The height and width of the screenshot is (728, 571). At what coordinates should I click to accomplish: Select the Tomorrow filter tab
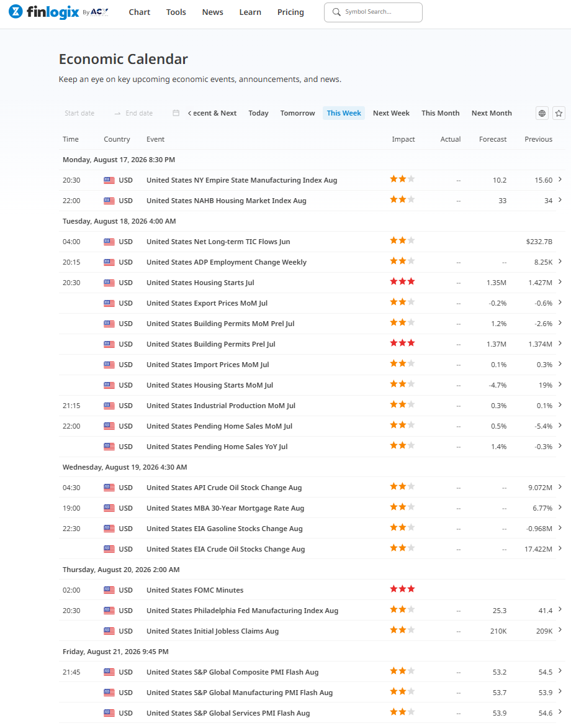point(297,113)
